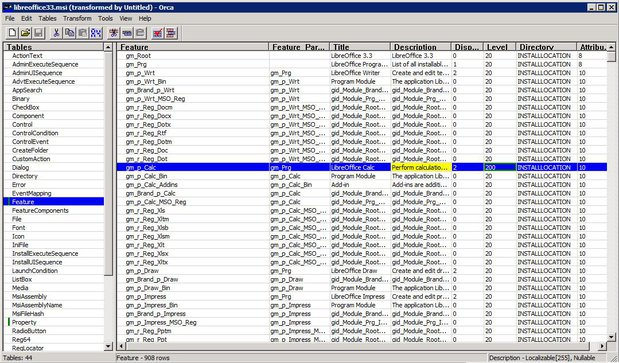Click the Open folder toolbar icon
The width and height of the screenshot is (619, 363).
click(26, 33)
